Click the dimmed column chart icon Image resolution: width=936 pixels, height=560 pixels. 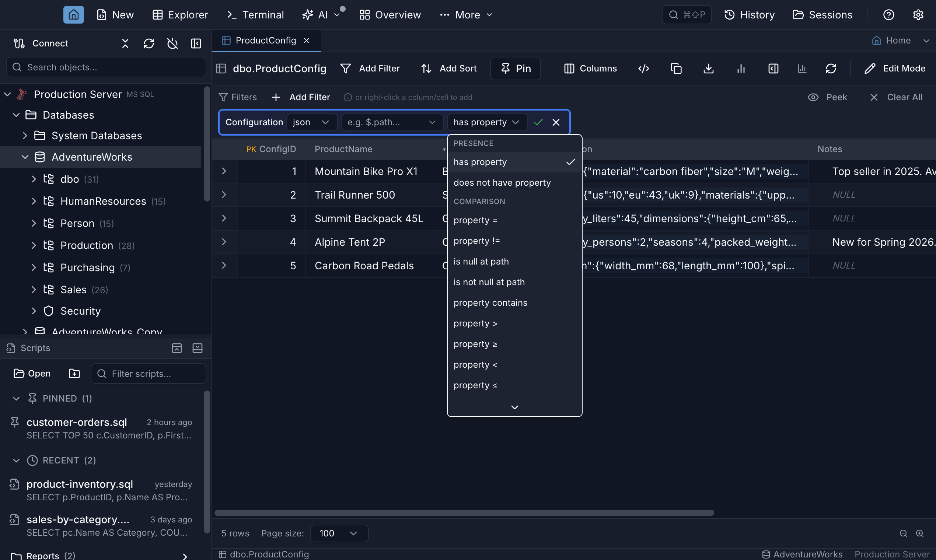(x=802, y=68)
